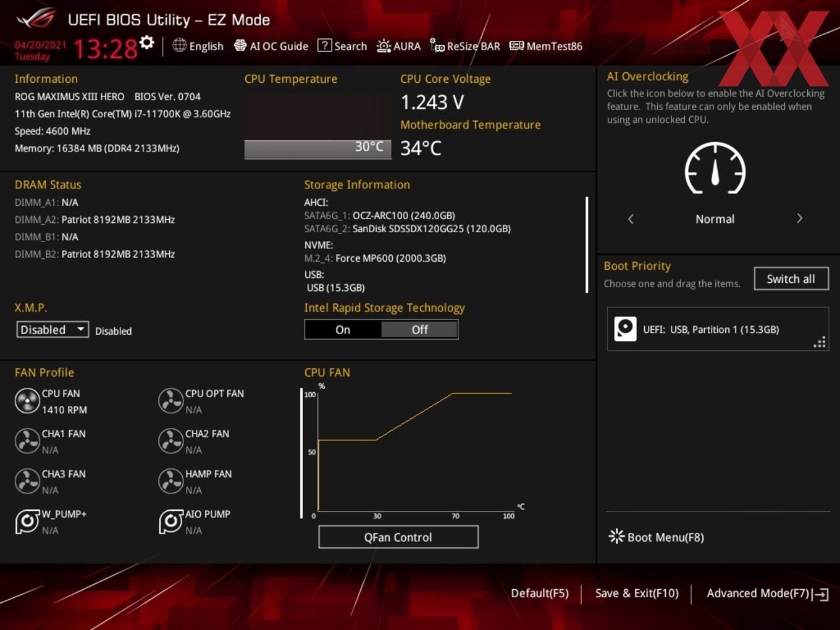Viewport: 840px width, 630px height.
Task: Click the English language globe icon
Action: (x=179, y=45)
